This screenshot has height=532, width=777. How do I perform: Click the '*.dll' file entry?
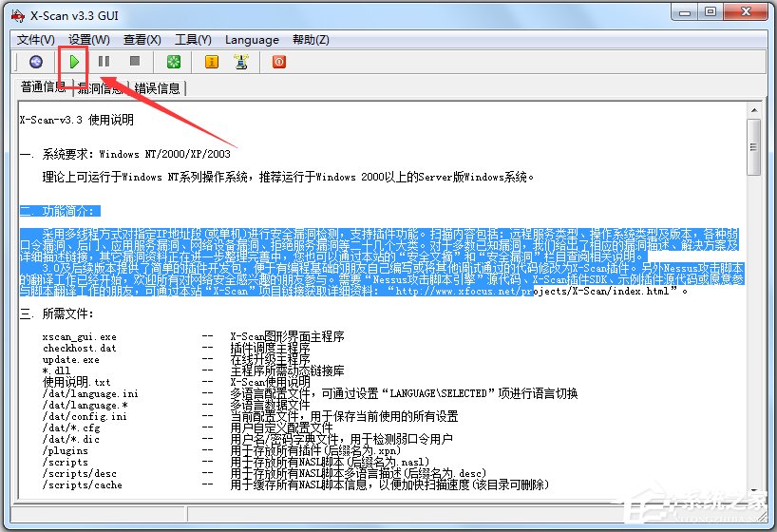click(x=56, y=370)
